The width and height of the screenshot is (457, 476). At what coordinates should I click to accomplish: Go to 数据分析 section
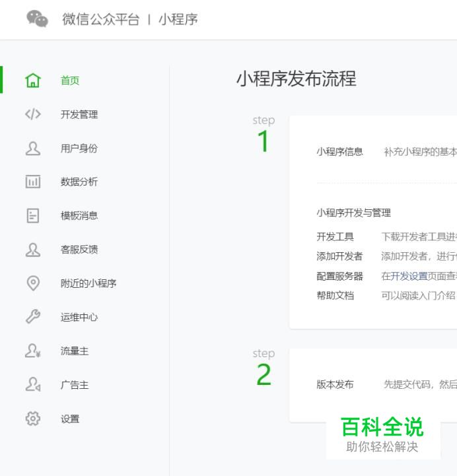pyautogui.click(x=79, y=182)
